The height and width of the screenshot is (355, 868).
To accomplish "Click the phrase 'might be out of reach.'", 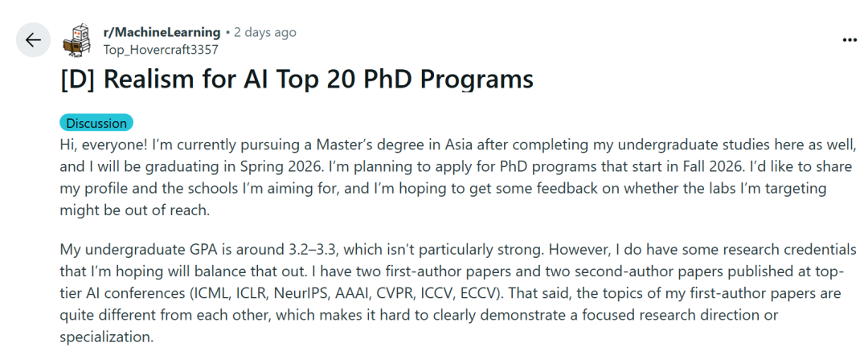I will tap(134, 210).
